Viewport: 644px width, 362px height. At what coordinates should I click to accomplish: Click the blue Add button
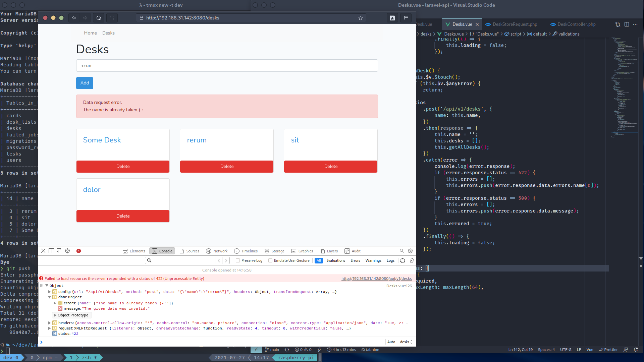coord(85,83)
